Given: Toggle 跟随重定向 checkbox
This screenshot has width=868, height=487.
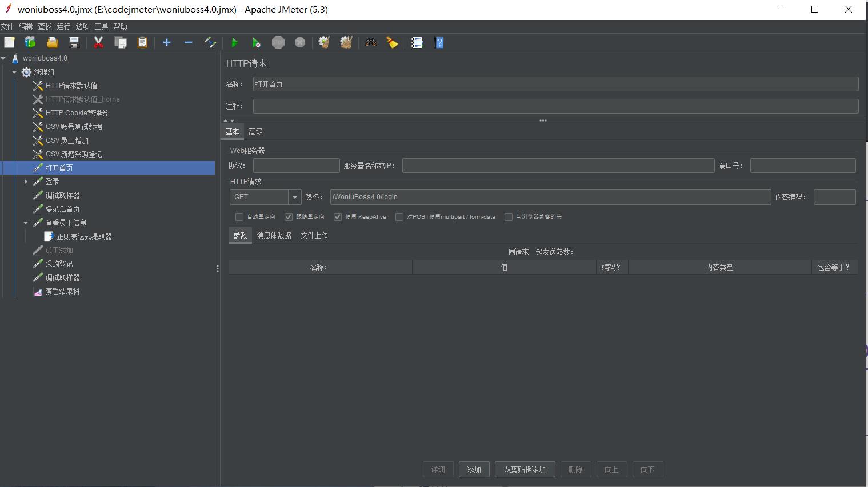Looking at the screenshot, I should pos(289,217).
